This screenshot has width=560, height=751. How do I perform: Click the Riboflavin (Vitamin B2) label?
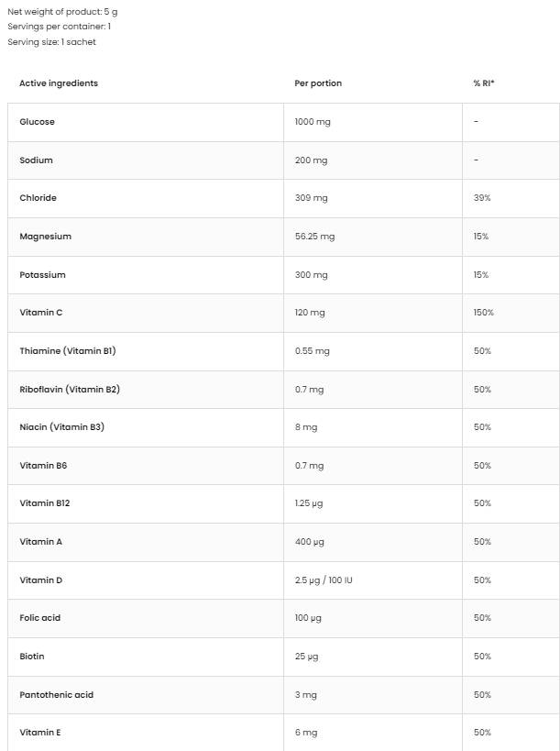pyautogui.click(x=70, y=390)
